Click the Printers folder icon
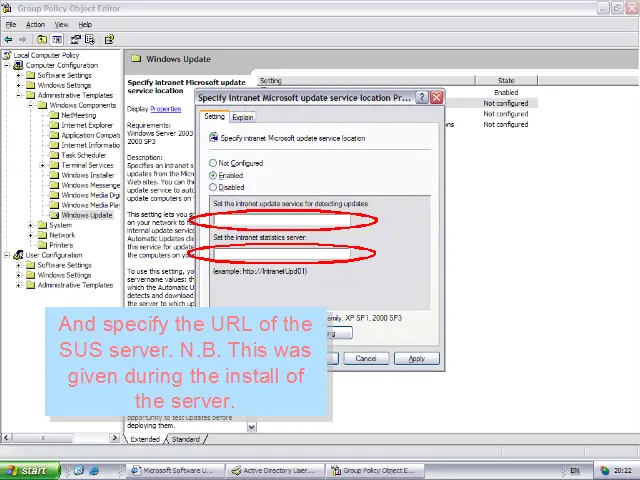640x480 pixels. pyautogui.click(x=42, y=245)
